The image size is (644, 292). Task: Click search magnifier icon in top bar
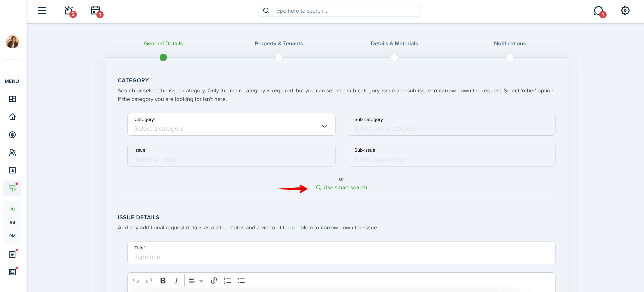[266, 11]
